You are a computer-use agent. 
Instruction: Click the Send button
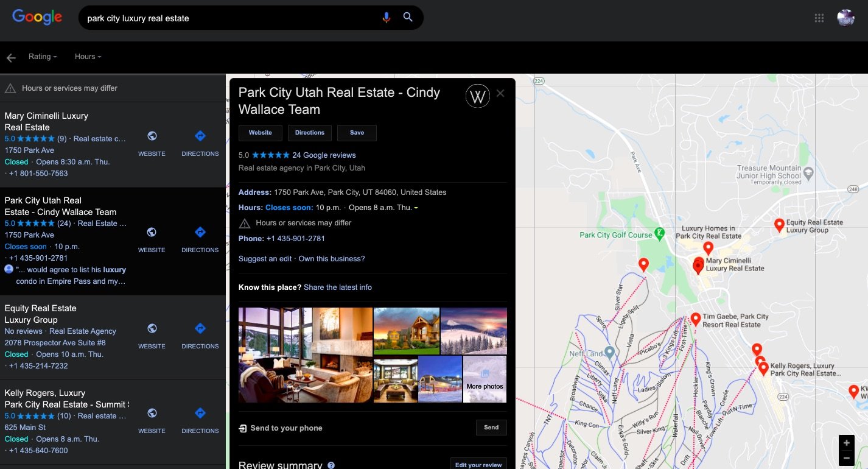[491, 428]
